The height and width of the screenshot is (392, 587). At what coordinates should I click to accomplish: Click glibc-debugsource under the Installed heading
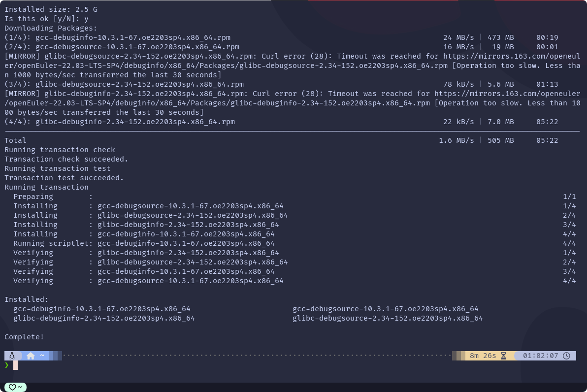coord(388,318)
